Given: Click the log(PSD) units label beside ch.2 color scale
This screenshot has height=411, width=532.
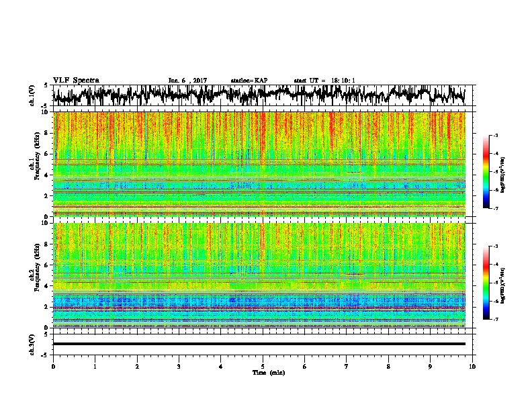Looking at the screenshot, I should (x=503, y=285).
